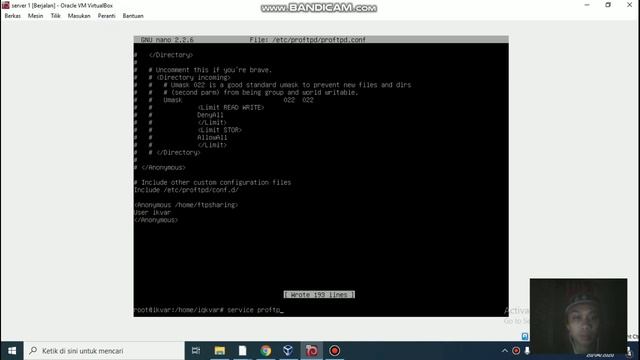
Task: Close the VirtualBox window
Action: click(629, 5)
